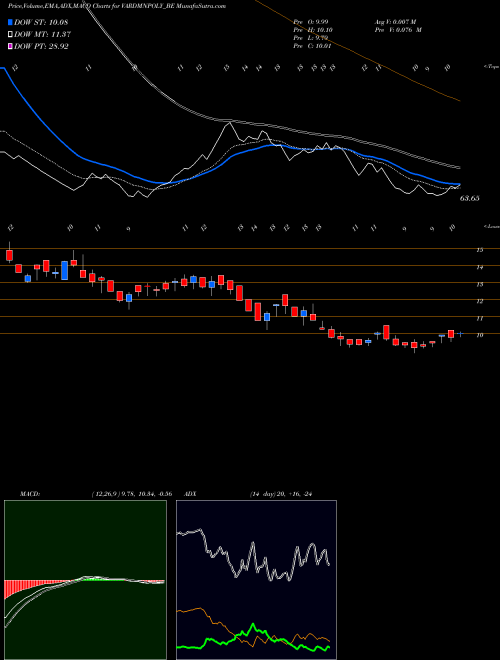This screenshot has width=500, height=660.
Task: Click the price axis label 14
Action: tap(479, 267)
